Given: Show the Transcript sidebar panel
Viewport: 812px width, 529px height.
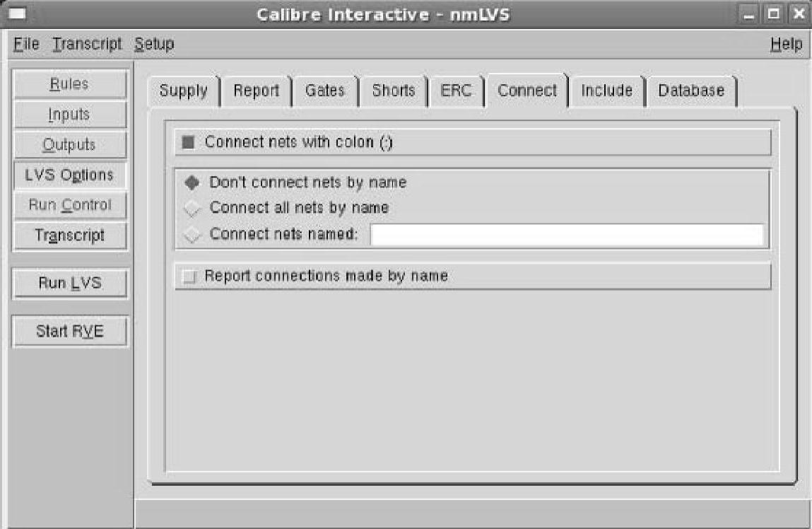Looking at the screenshot, I should coord(70,236).
